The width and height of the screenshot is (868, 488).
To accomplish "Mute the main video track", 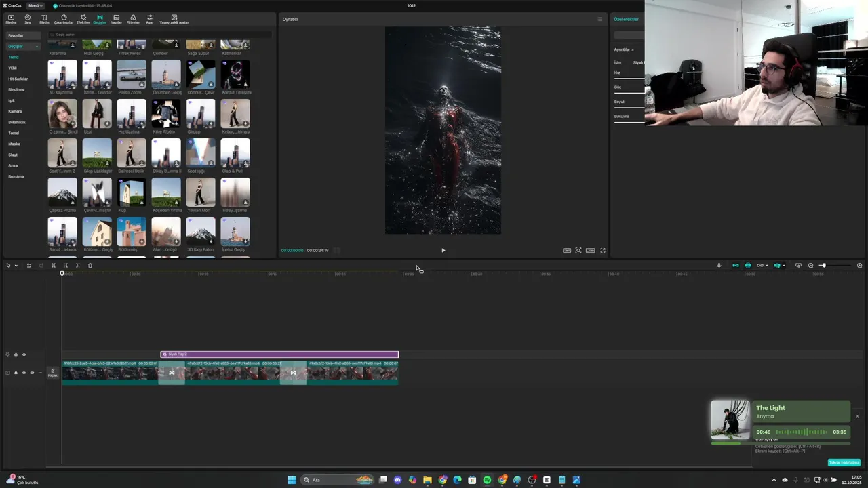I will [x=32, y=373].
